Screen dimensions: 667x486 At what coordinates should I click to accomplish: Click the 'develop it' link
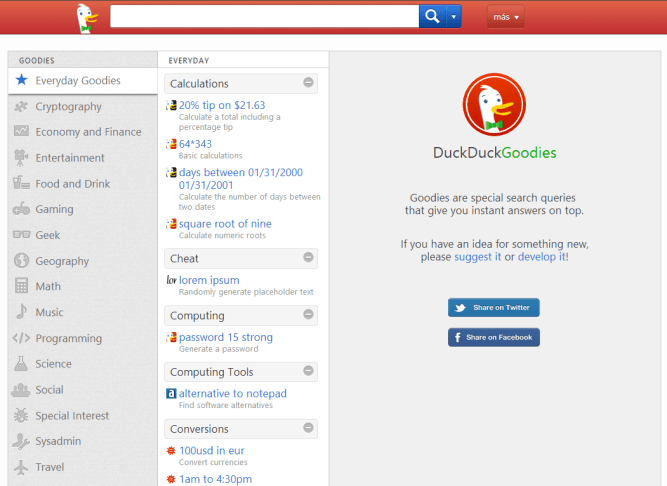(542, 257)
